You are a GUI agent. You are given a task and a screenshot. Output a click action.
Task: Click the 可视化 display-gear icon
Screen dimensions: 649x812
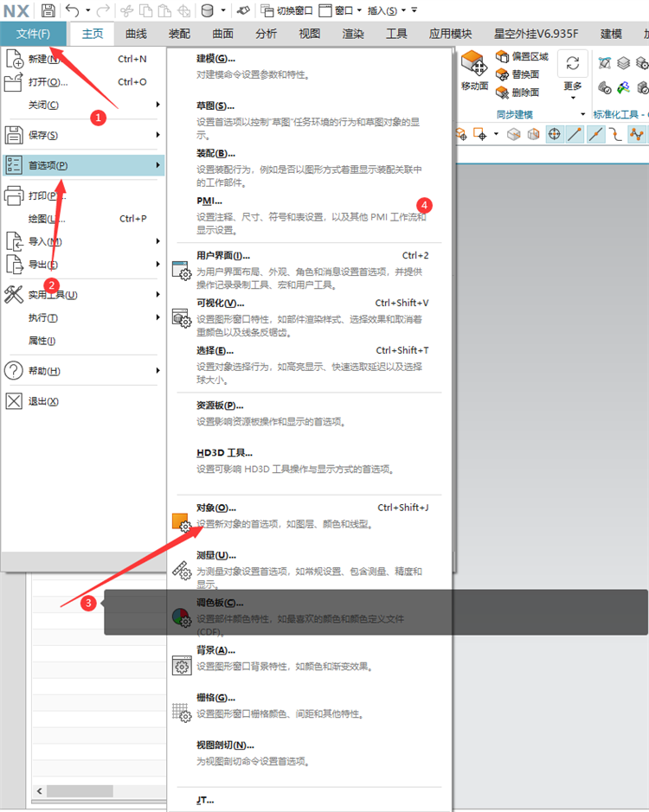click(182, 318)
